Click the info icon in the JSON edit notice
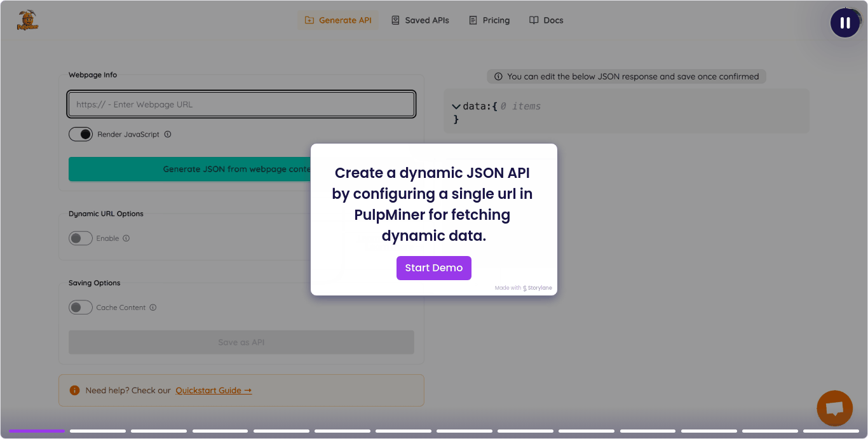868x439 pixels. 498,76
